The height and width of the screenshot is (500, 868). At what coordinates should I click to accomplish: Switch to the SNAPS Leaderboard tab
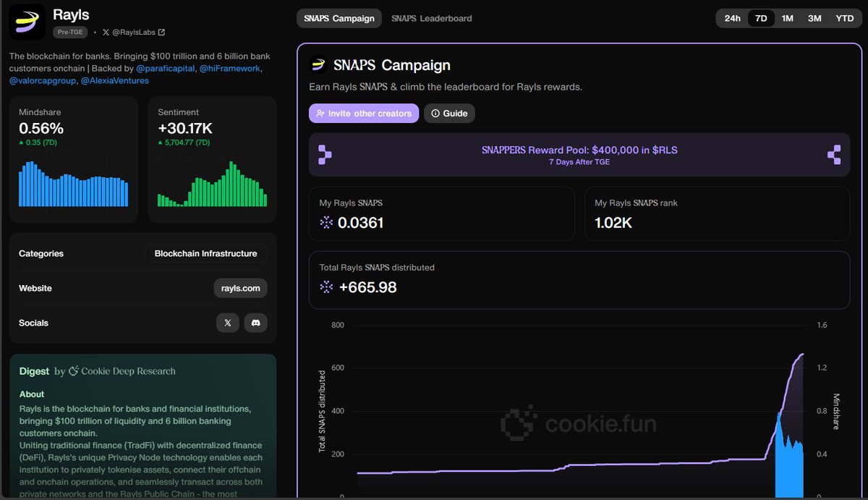432,18
